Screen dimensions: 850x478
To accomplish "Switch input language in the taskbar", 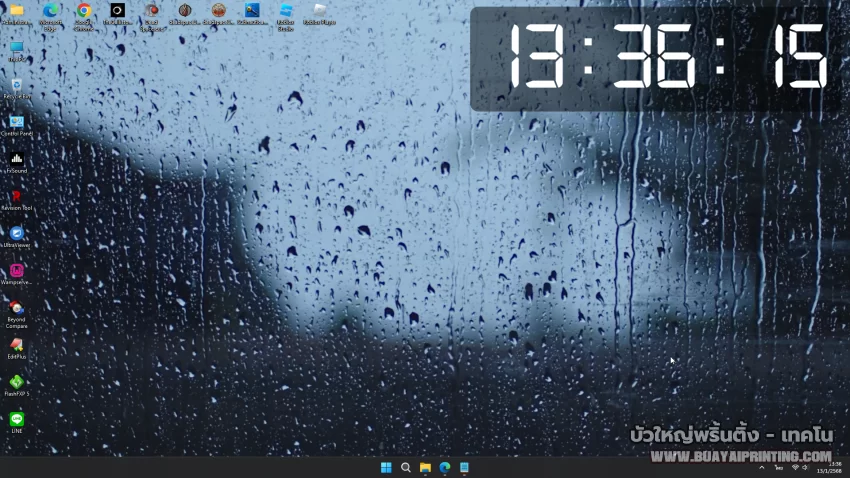I will click(778, 467).
